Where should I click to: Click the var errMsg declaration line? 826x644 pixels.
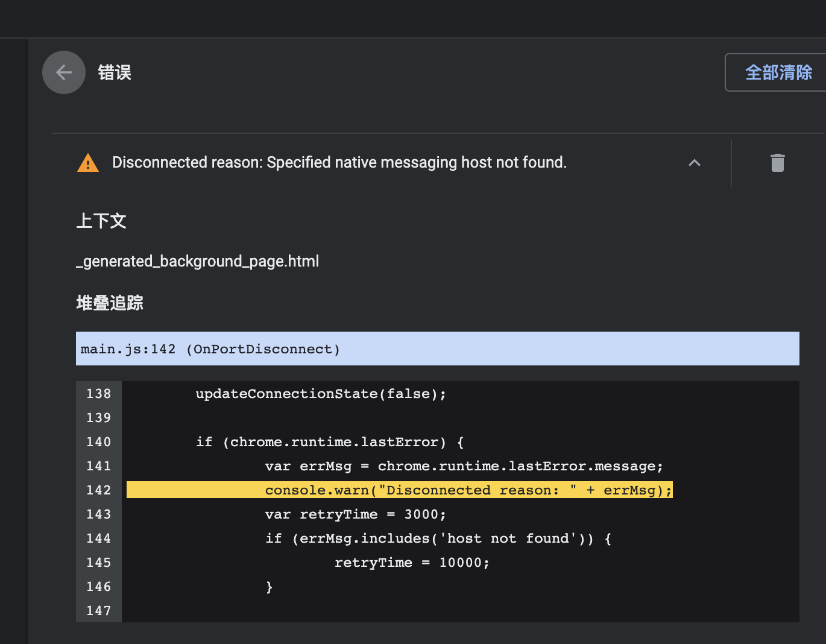click(x=464, y=466)
